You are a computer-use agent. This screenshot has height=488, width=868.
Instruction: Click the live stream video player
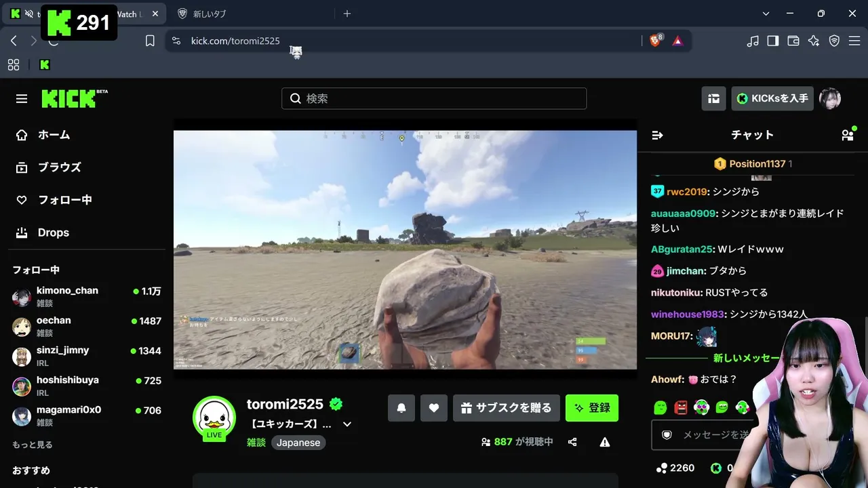tap(405, 250)
